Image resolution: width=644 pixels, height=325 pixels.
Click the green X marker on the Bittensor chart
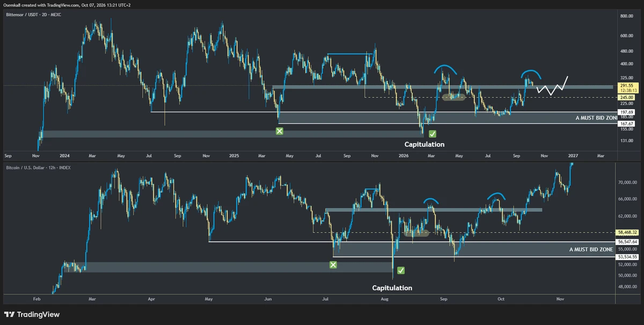279,131
